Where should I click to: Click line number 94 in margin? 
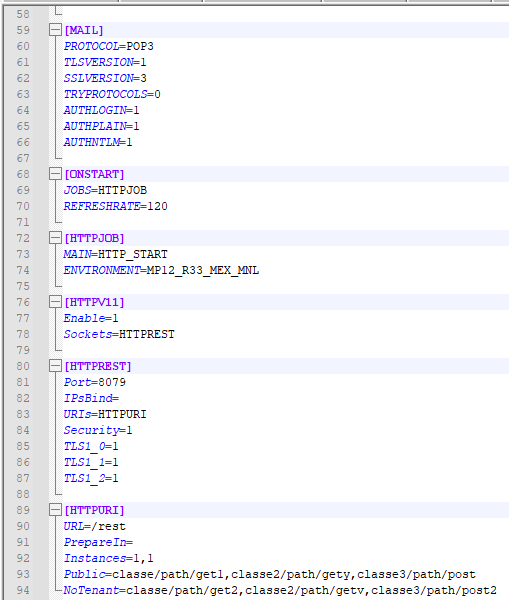(x=23, y=590)
